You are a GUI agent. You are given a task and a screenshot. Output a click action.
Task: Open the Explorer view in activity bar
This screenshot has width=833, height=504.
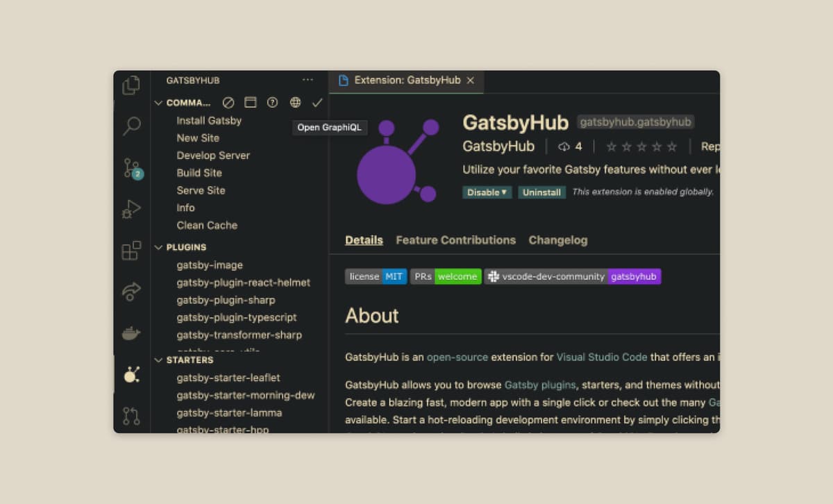coord(131,85)
